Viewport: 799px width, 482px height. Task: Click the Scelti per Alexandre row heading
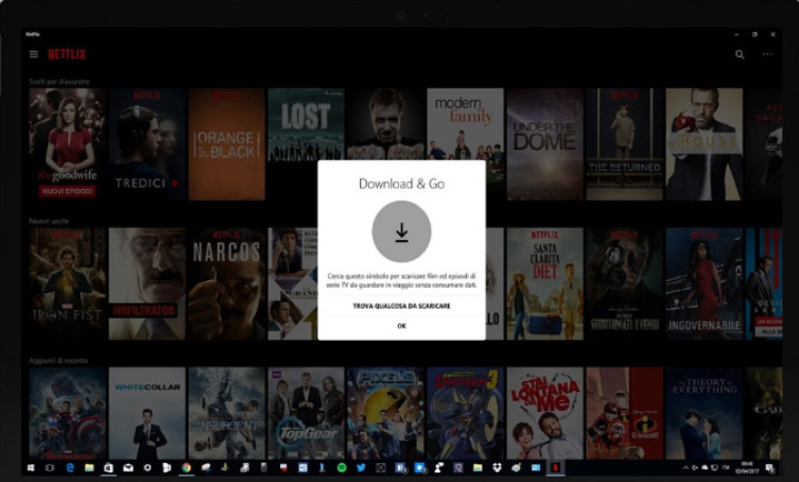point(59,82)
